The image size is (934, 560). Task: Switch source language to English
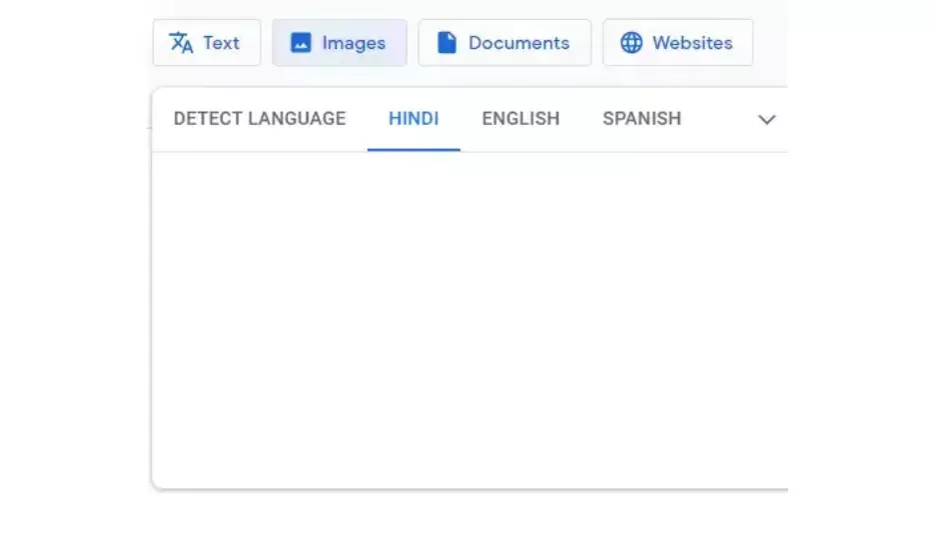520,119
